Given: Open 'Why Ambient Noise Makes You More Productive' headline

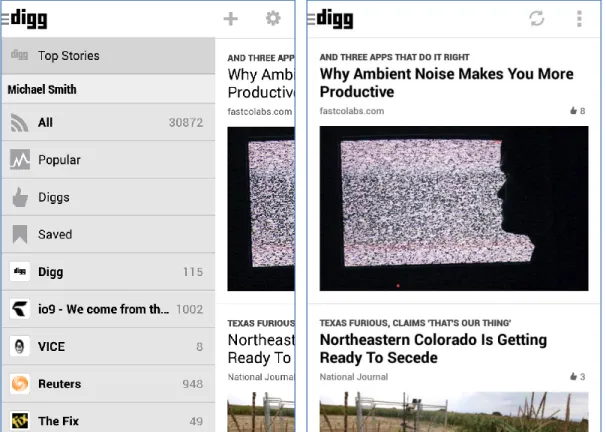Looking at the screenshot, I should (446, 83).
